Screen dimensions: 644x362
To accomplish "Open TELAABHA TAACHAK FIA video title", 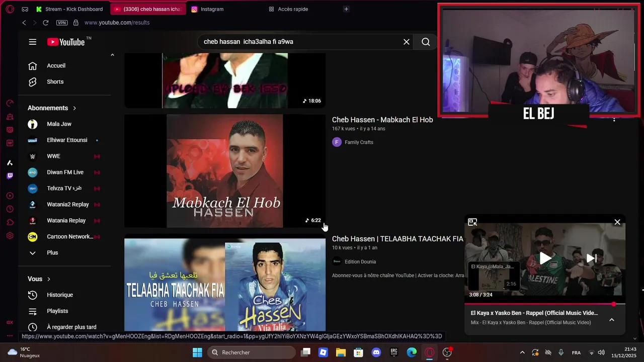I will (397, 239).
